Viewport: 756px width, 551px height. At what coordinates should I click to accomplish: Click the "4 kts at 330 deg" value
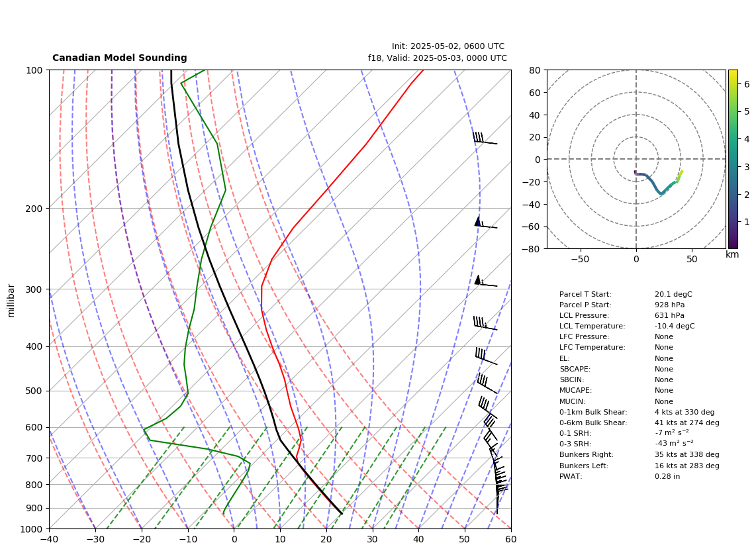coord(685,413)
